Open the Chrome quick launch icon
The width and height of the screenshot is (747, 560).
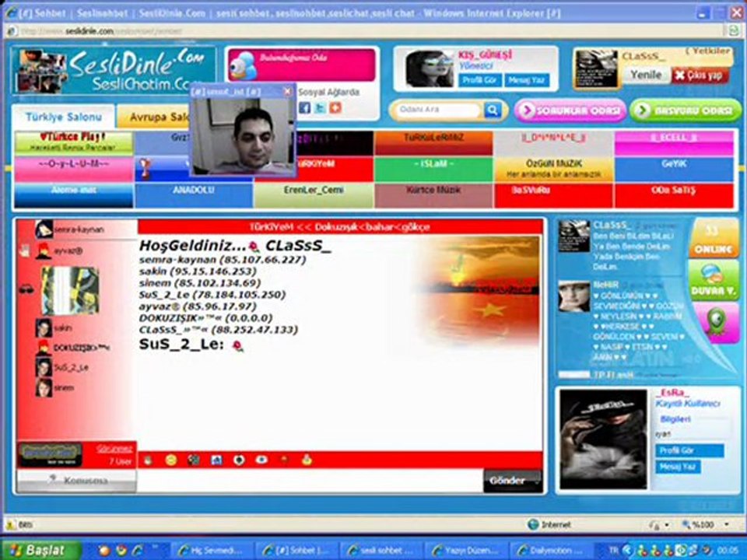pyautogui.click(x=121, y=551)
